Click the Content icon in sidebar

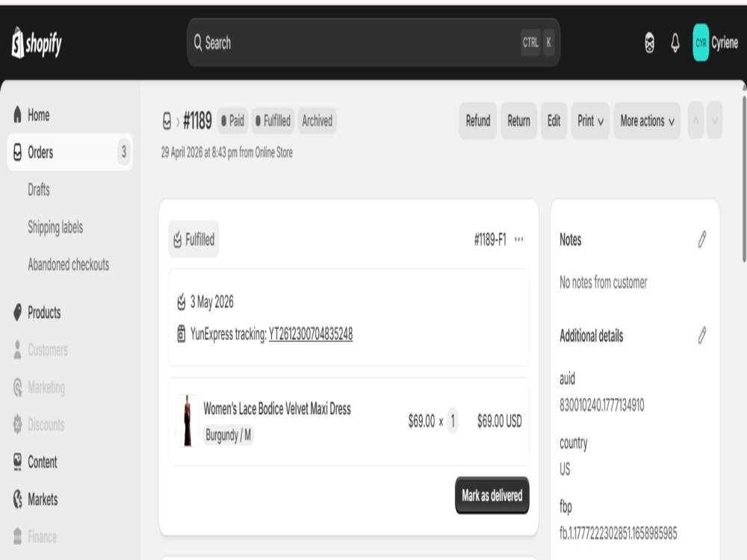[18, 462]
